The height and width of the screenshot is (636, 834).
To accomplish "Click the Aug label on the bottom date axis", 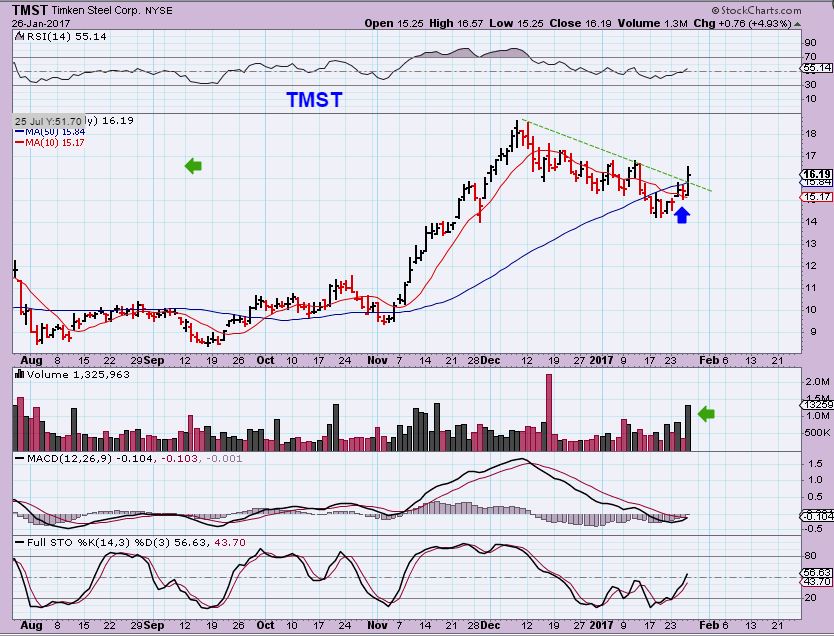I will [x=31, y=625].
